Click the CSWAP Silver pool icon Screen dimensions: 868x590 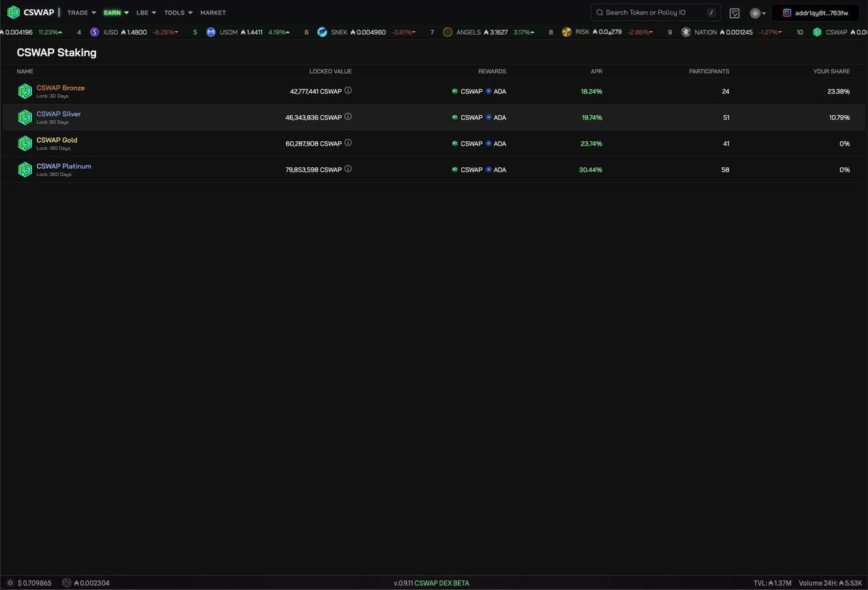(25, 117)
